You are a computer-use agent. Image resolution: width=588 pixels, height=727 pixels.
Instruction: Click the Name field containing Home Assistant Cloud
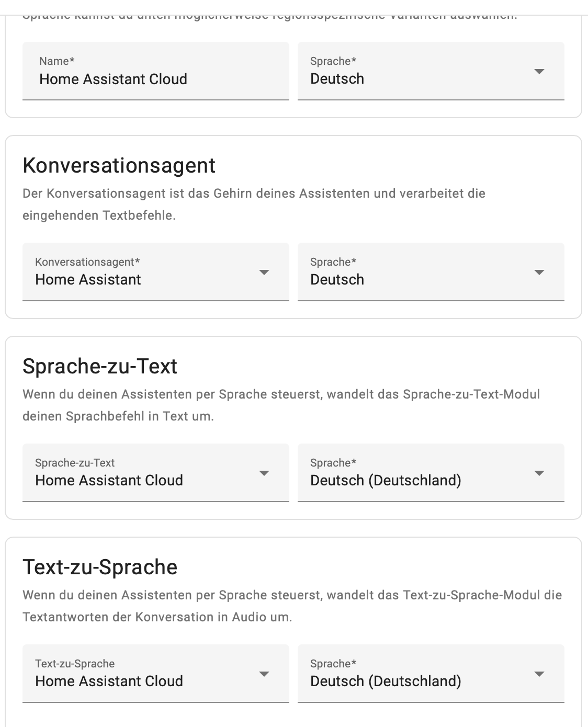tap(156, 71)
